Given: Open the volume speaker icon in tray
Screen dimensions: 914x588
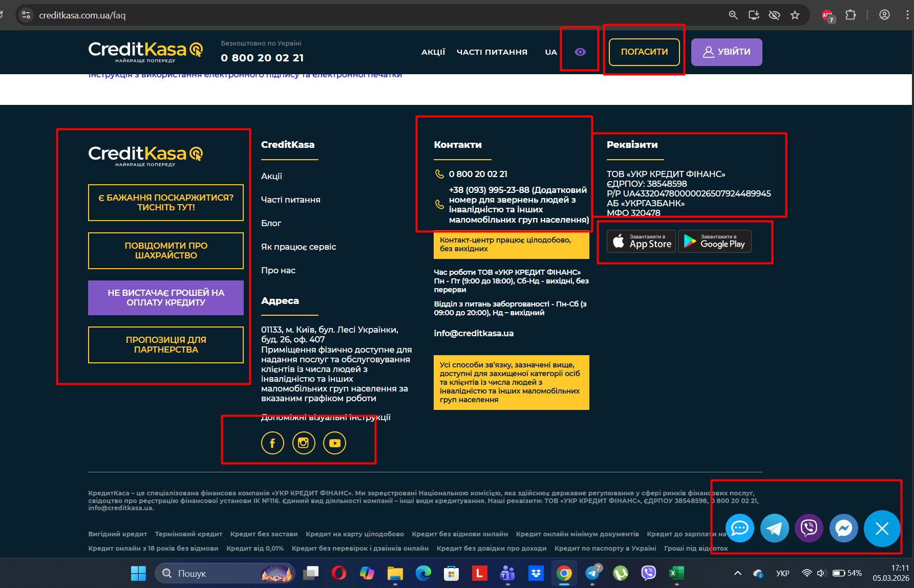Looking at the screenshot, I should coord(821,573).
